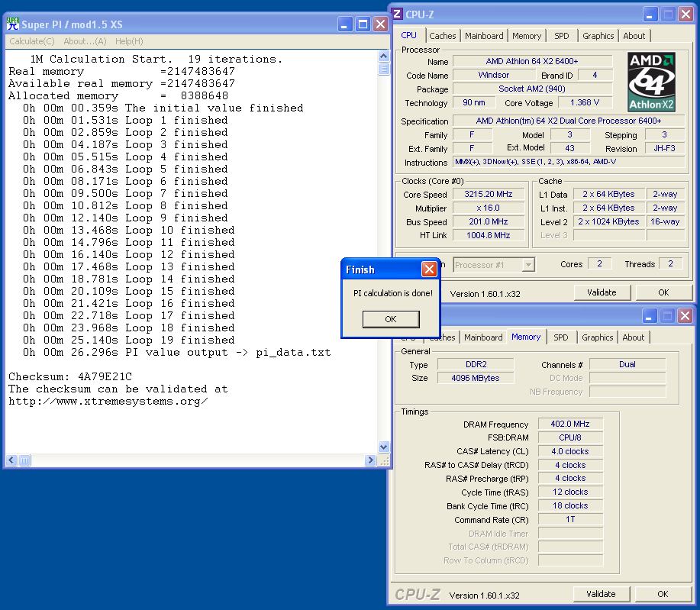Click the HT Link value 1004.8 MHz
Screen dimensions: 700x610
pos(489,235)
